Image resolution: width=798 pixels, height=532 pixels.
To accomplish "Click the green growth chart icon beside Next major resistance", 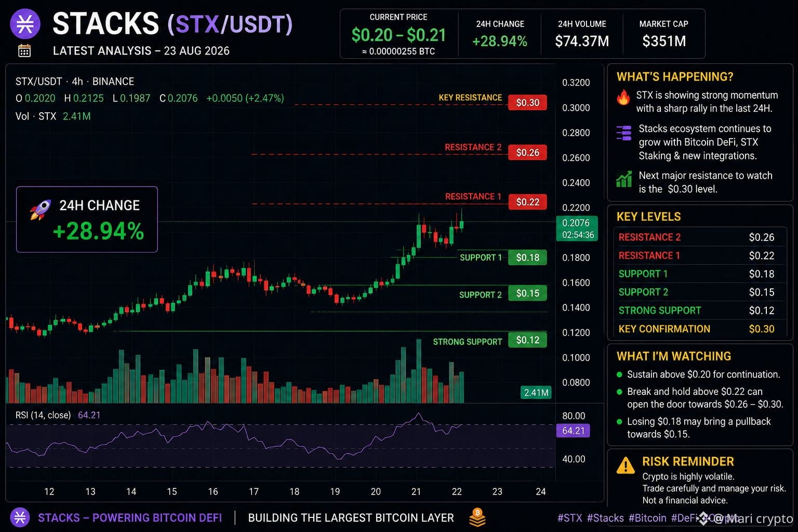I will click(x=624, y=179).
